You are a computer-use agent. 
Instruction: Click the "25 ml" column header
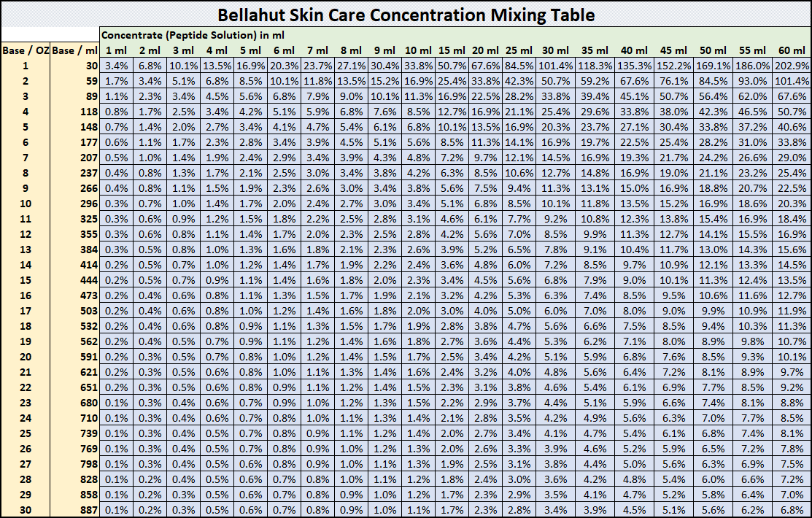tap(519, 50)
